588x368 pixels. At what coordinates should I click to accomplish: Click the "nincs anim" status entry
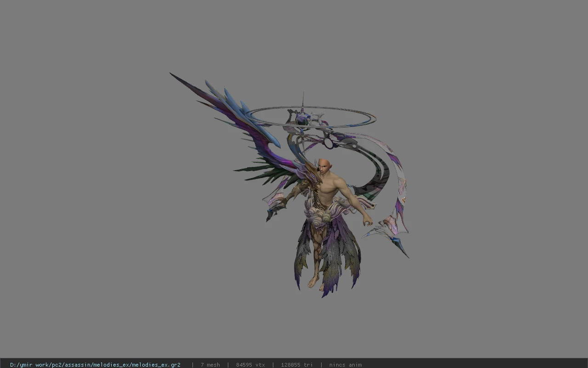(x=345, y=365)
